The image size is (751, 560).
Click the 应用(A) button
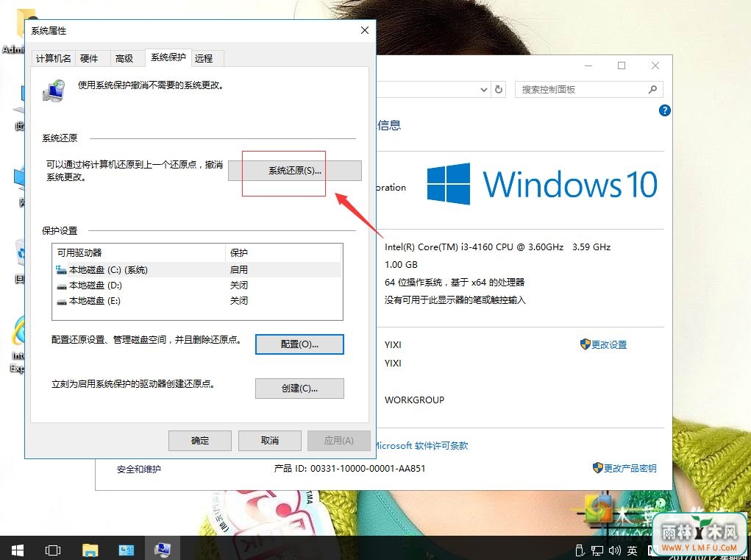338,441
